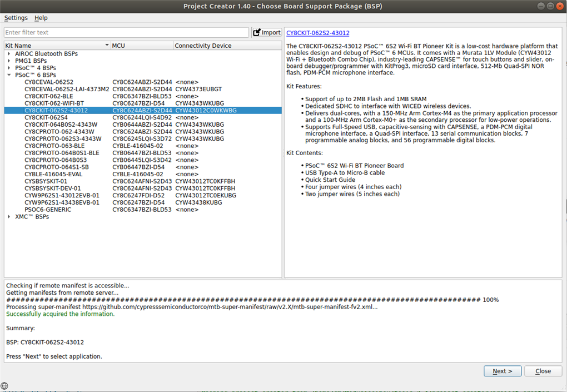567x392 pixels.
Task: Select the CY8CPROTO-064B0S3 kit
Action: [143, 160]
